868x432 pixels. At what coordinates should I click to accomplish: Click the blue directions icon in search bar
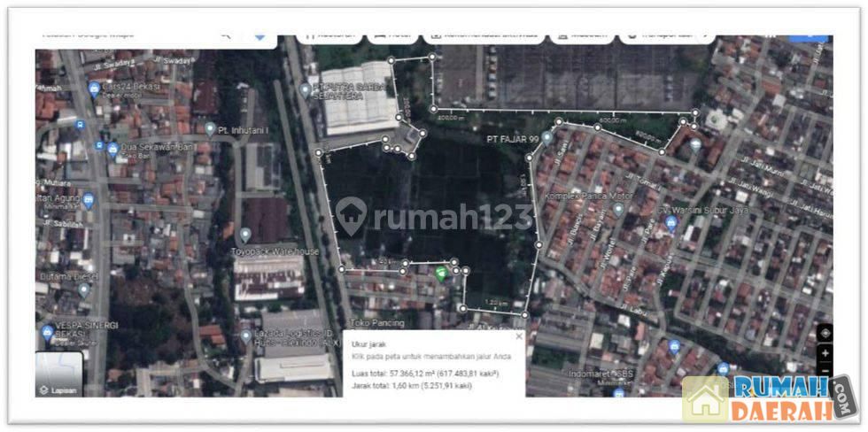point(260,36)
